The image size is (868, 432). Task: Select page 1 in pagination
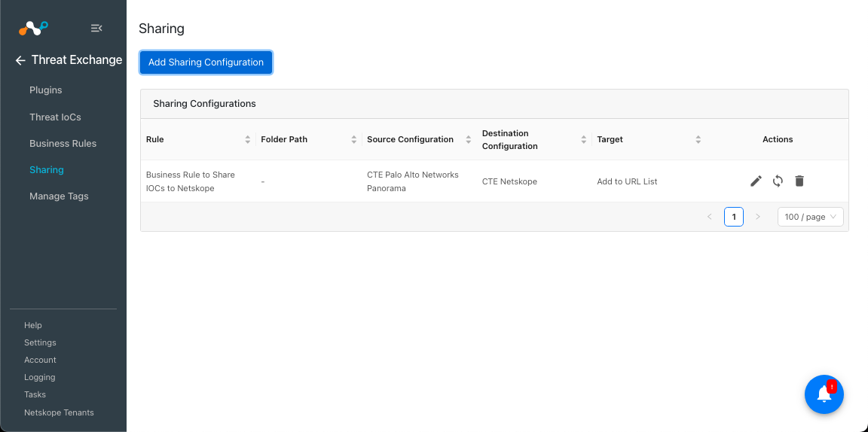[733, 217]
